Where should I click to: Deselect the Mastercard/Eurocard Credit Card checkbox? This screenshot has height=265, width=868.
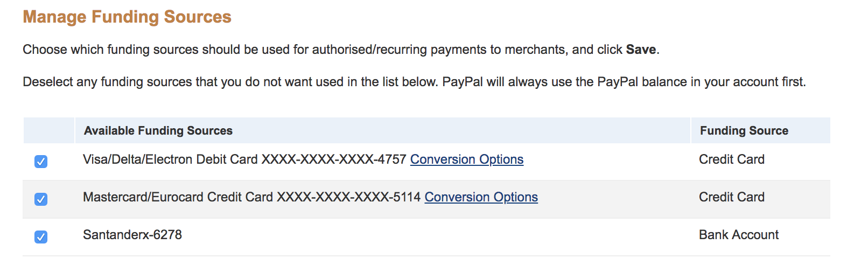click(x=41, y=199)
